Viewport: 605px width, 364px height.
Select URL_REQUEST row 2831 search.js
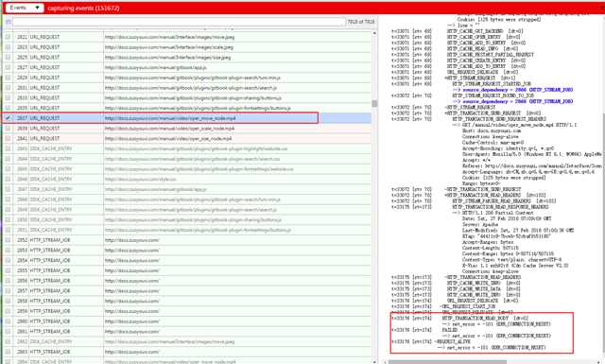[187, 88]
